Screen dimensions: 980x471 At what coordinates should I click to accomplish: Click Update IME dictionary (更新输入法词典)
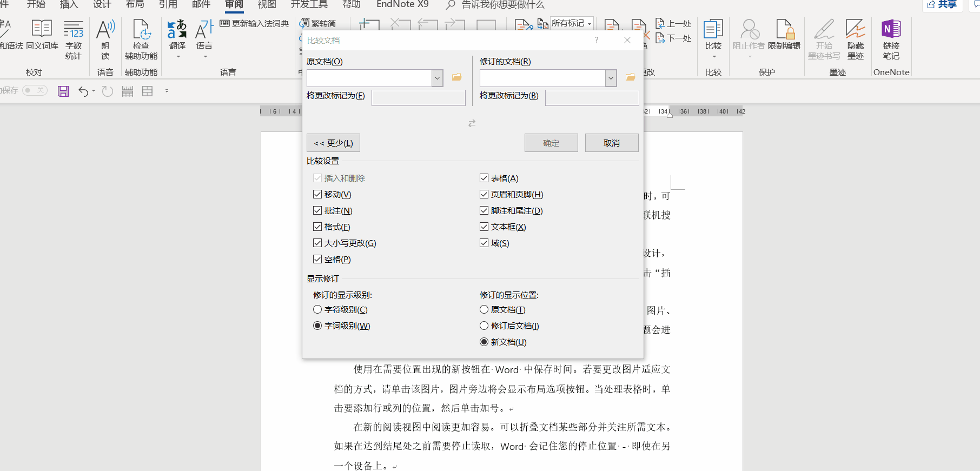254,23
